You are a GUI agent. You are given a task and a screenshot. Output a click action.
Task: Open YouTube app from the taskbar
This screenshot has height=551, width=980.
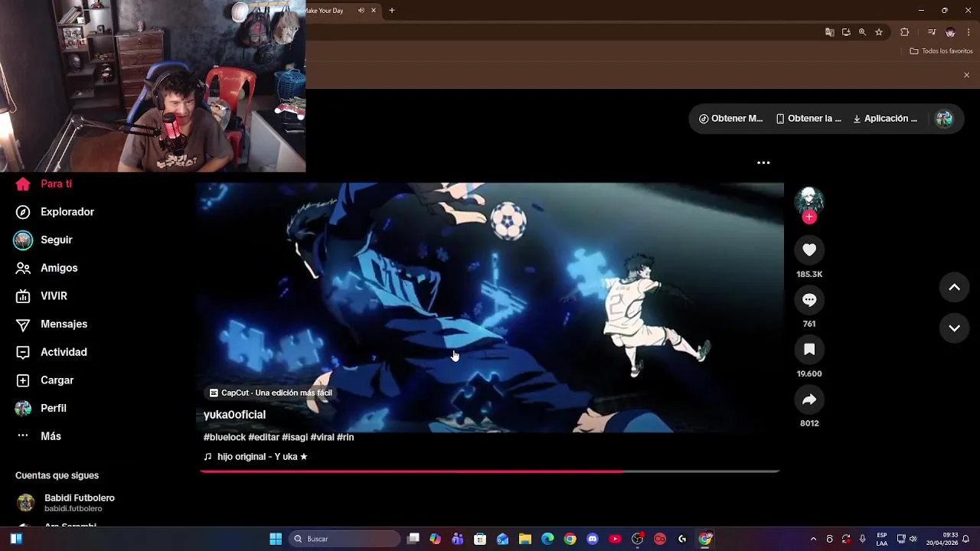615,539
